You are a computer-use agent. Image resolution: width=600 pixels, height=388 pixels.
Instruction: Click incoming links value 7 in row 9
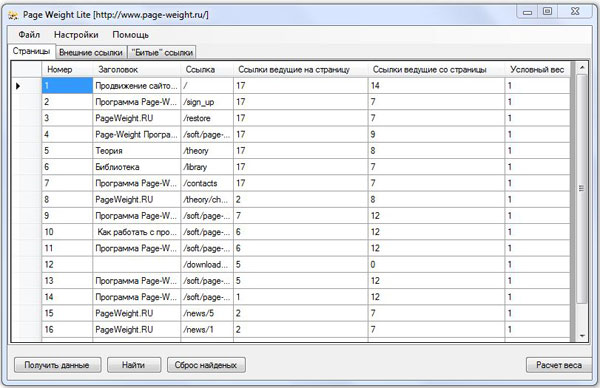pyautogui.click(x=300, y=216)
